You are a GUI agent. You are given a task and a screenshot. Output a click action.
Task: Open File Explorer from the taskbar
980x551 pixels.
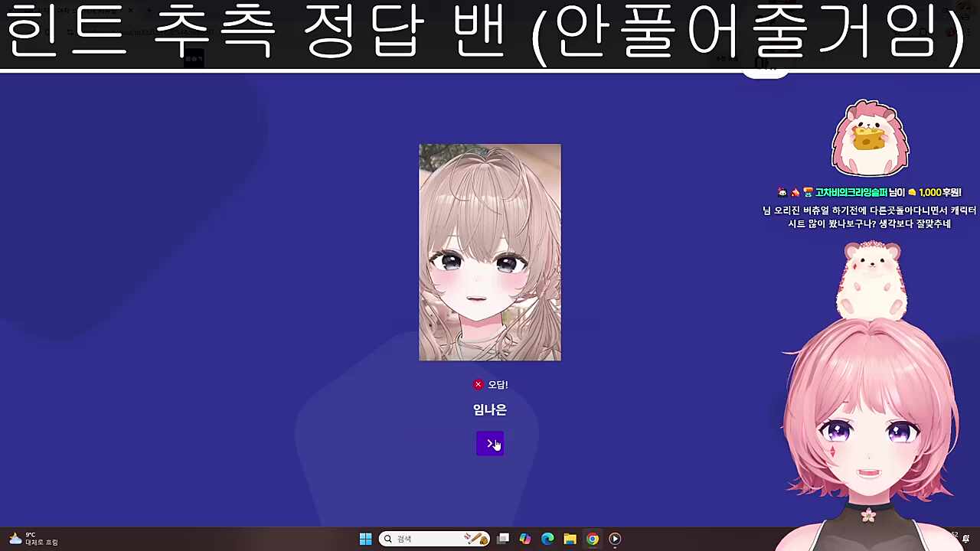coord(570,539)
